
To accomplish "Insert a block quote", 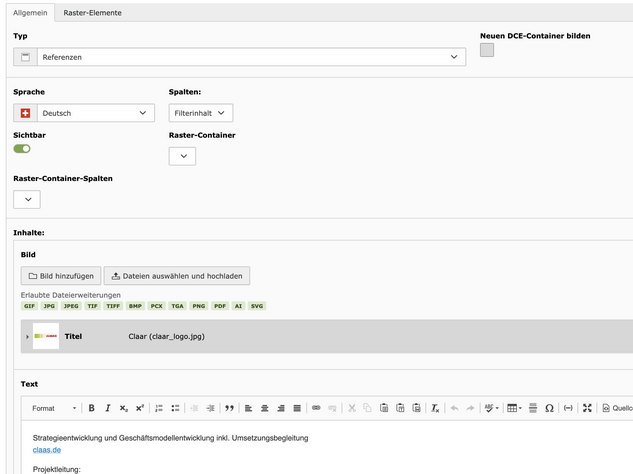I will tap(229, 408).
